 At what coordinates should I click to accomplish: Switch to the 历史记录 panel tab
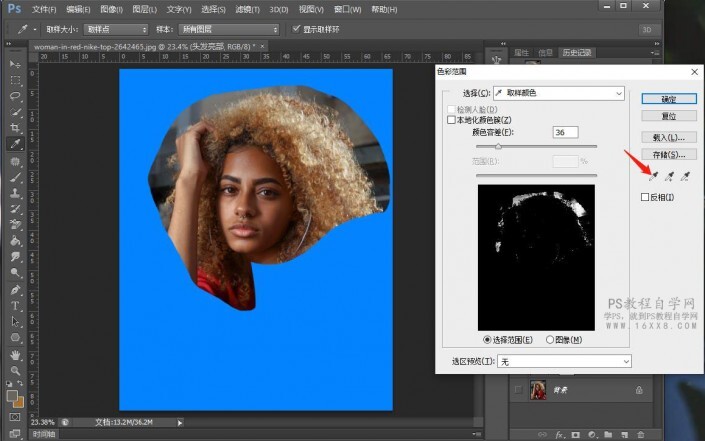577,51
